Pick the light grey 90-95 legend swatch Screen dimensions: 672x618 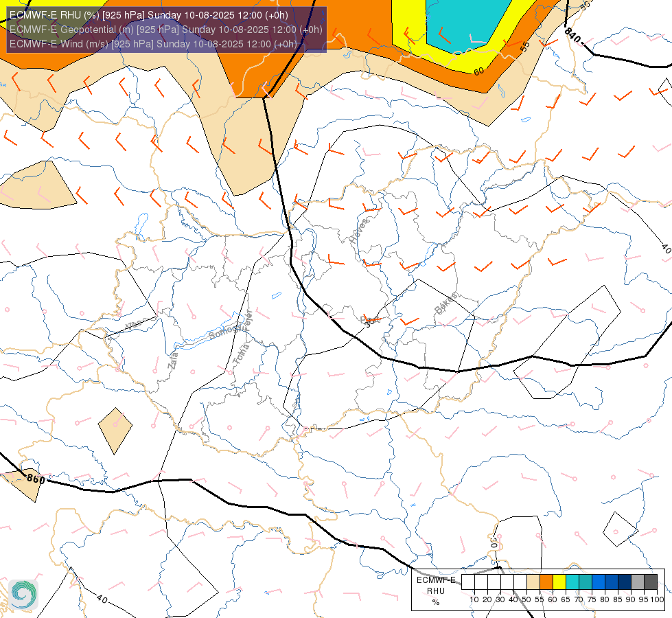[x=638, y=582]
